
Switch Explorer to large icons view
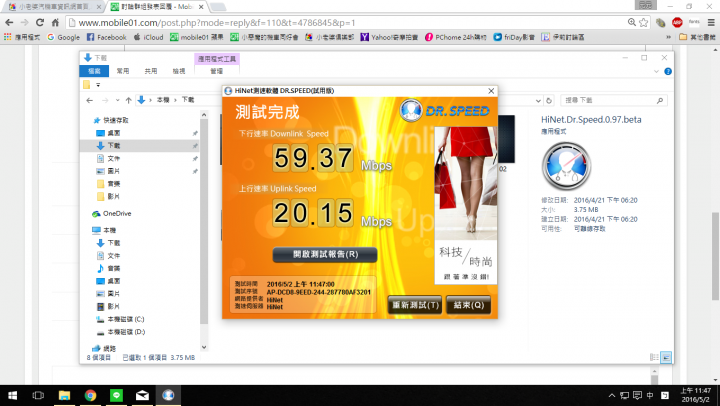coord(666,357)
